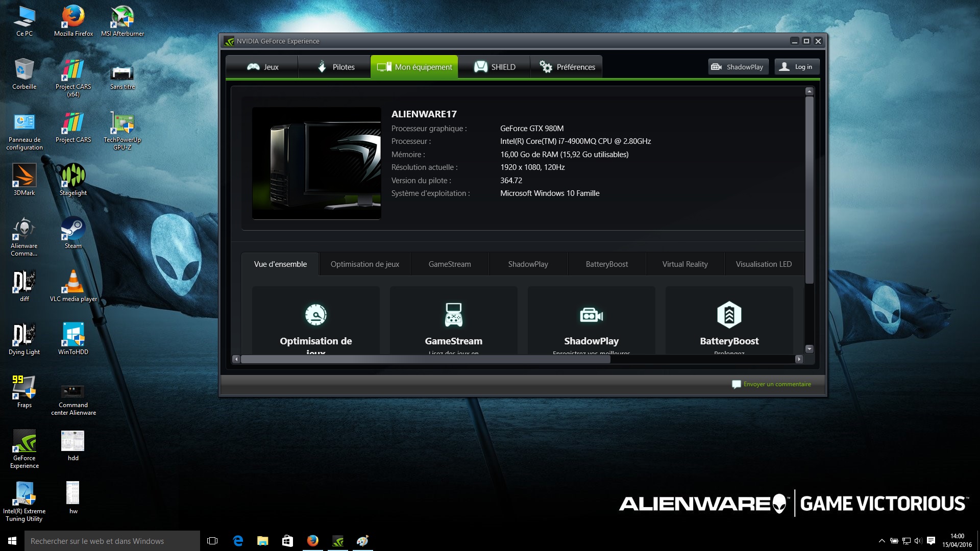This screenshot has width=980, height=551.
Task: Select the MSI Afterburner desktop icon
Action: click(122, 21)
